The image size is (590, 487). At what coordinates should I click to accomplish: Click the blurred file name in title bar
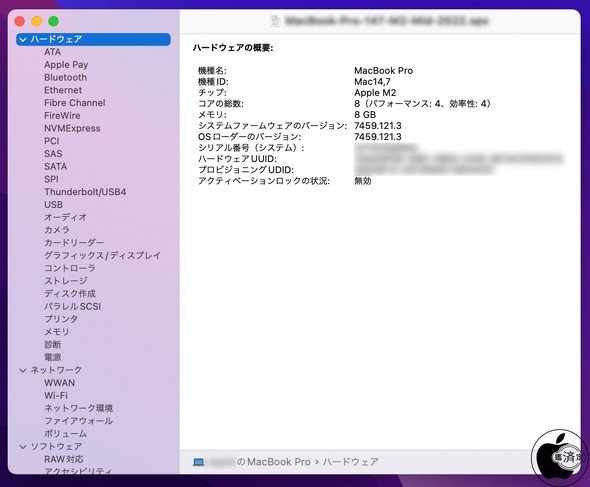386,20
